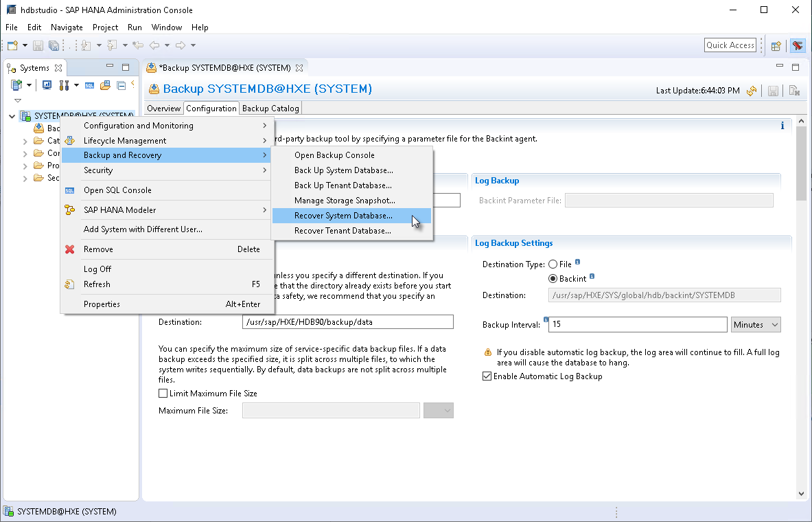The width and height of the screenshot is (812, 522).
Task: Collapse the SYSTEMDB@HXE tree node
Action: coord(11,115)
